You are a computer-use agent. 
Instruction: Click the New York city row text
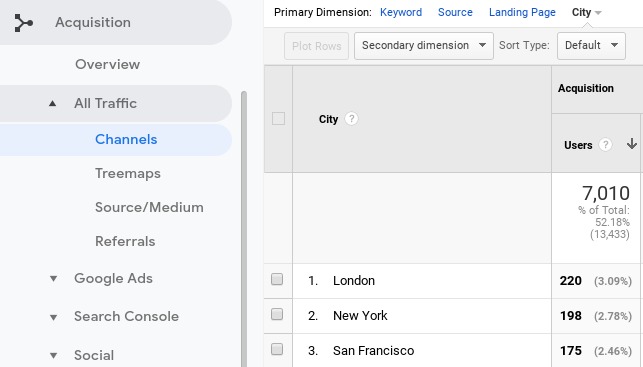click(x=360, y=315)
